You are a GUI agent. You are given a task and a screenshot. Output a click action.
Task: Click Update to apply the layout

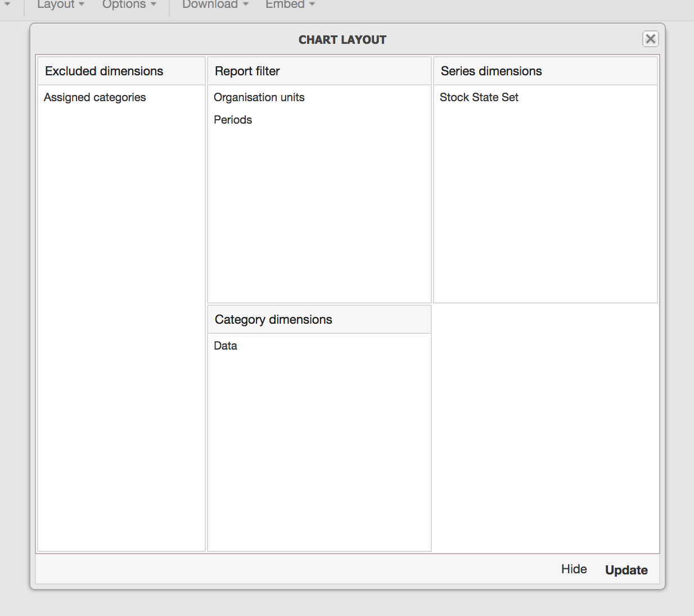point(626,570)
